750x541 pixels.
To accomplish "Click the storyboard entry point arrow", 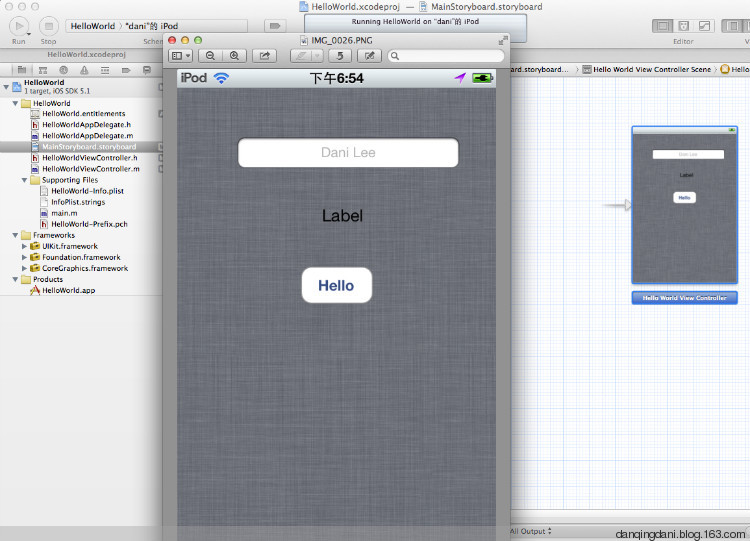I will point(617,205).
